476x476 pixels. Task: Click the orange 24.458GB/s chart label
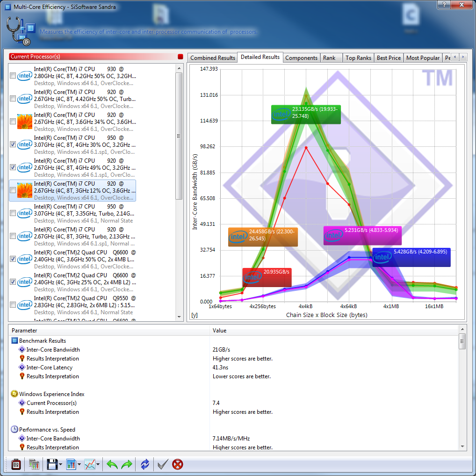tap(263, 237)
